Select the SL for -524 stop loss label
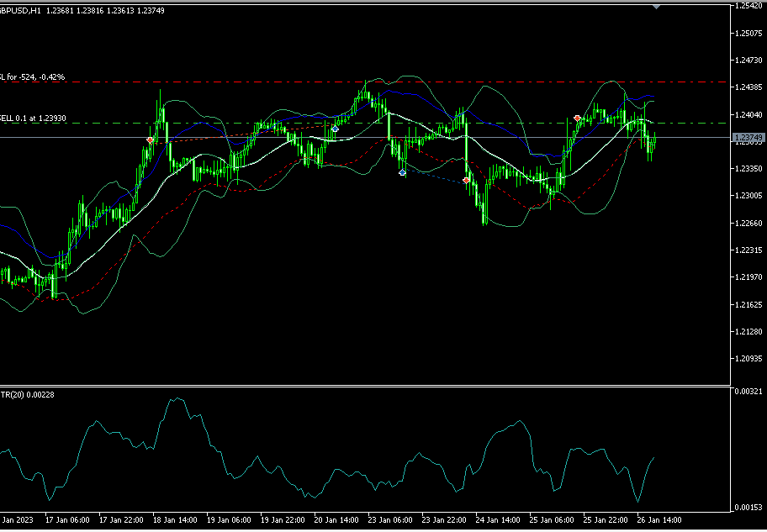The width and height of the screenshot is (767, 532). coord(34,77)
